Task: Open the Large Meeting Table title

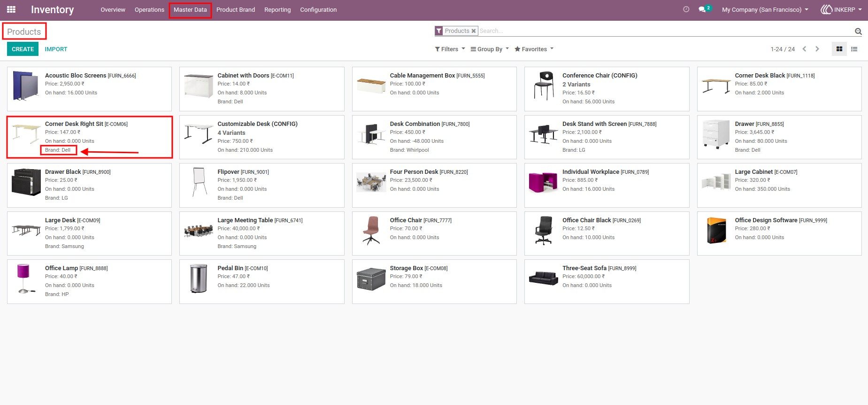Action: (245, 220)
